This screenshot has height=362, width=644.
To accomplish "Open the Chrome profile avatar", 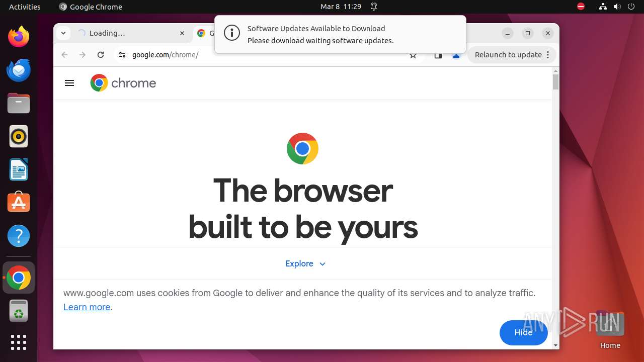I will [456, 55].
